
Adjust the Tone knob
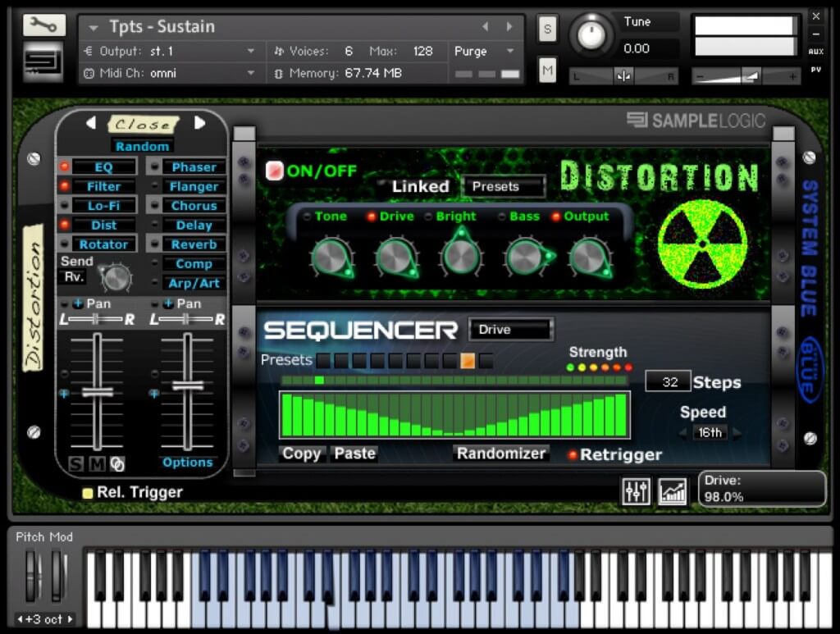coord(331,258)
